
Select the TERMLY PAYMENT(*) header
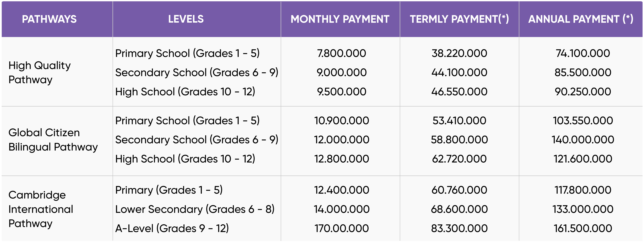coord(459,19)
